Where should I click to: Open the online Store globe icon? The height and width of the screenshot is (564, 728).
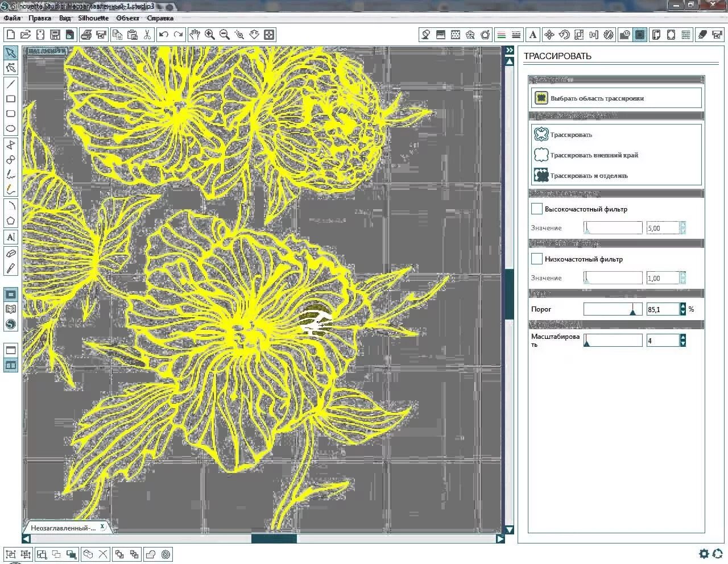pos(11,325)
